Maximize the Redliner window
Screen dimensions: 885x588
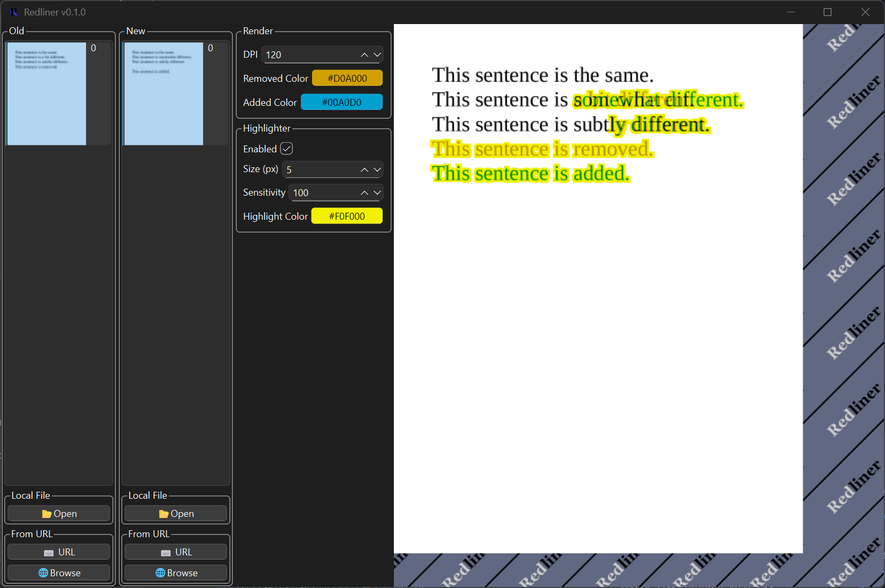click(827, 12)
